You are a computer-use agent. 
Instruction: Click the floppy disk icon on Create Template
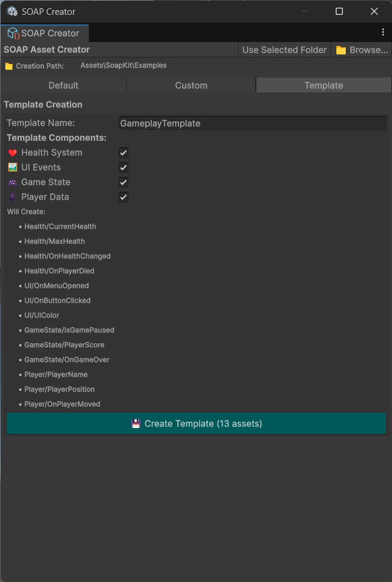point(137,423)
